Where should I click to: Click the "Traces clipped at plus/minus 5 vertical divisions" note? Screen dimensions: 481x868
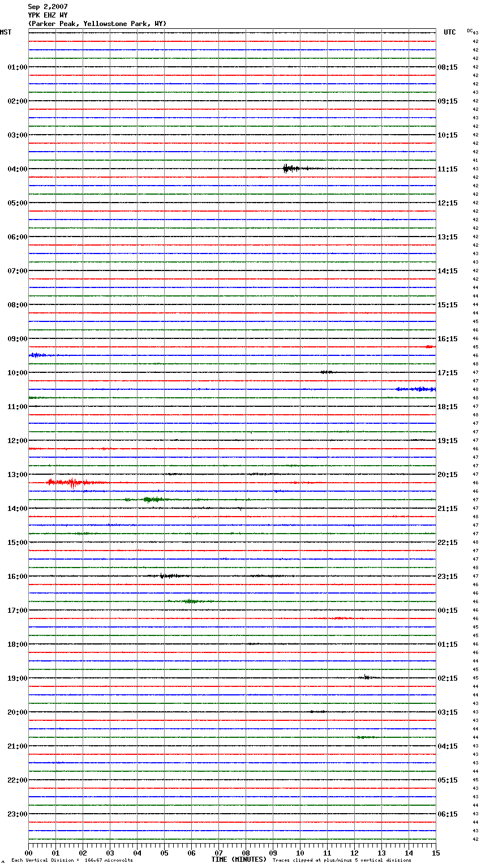342,860
